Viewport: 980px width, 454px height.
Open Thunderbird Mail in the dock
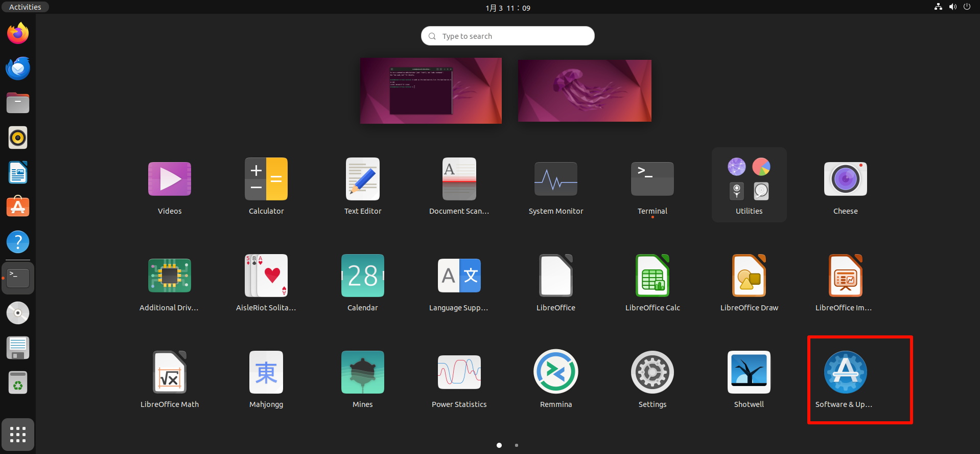point(18,68)
